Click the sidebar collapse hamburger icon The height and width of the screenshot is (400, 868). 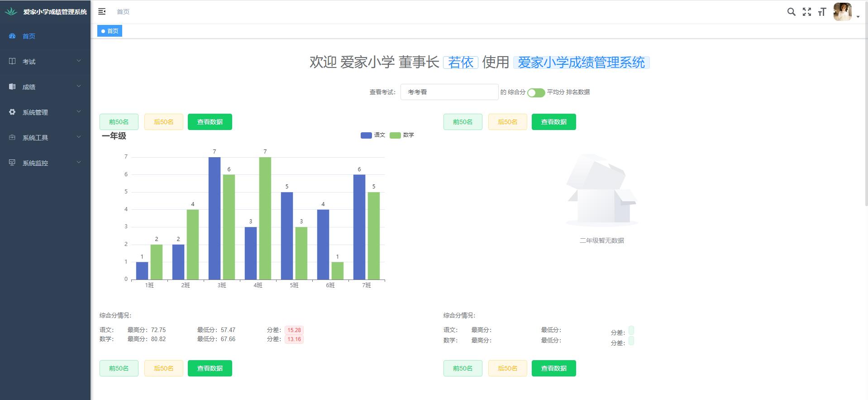pos(102,11)
